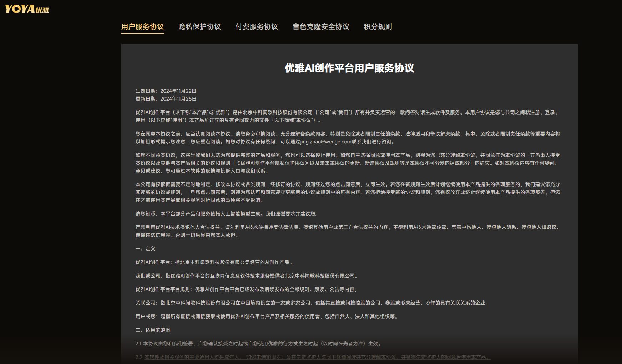Click the 更新日期 2024年11月25日 text

point(166,99)
